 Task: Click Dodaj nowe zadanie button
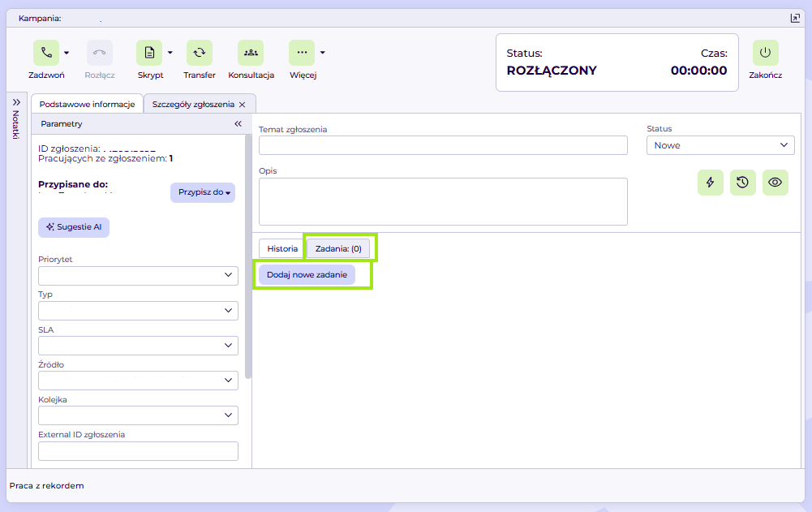click(x=307, y=274)
